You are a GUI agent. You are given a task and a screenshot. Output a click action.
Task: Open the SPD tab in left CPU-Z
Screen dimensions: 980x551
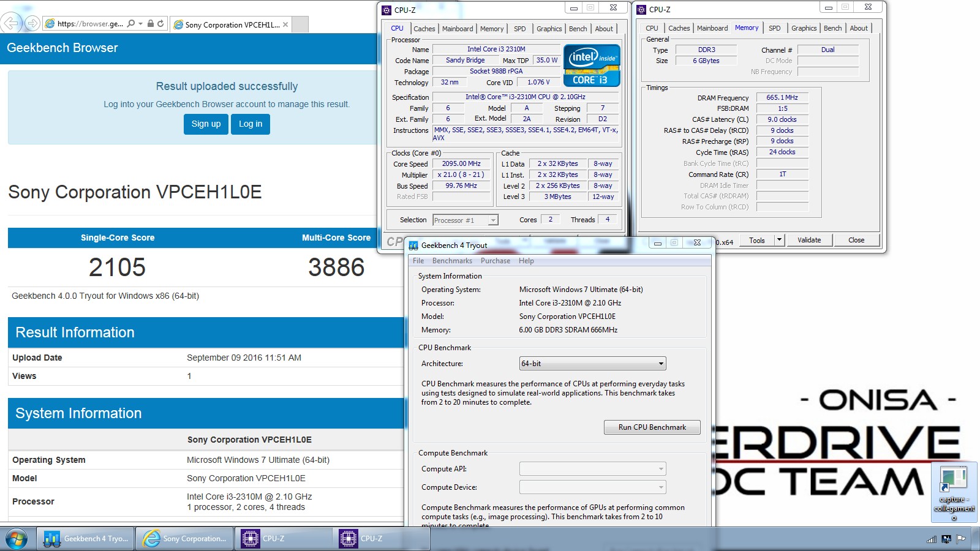point(519,29)
